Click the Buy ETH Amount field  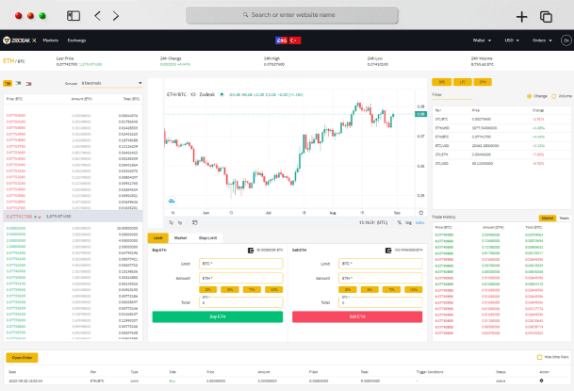pyautogui.click(x=241, y=278)
